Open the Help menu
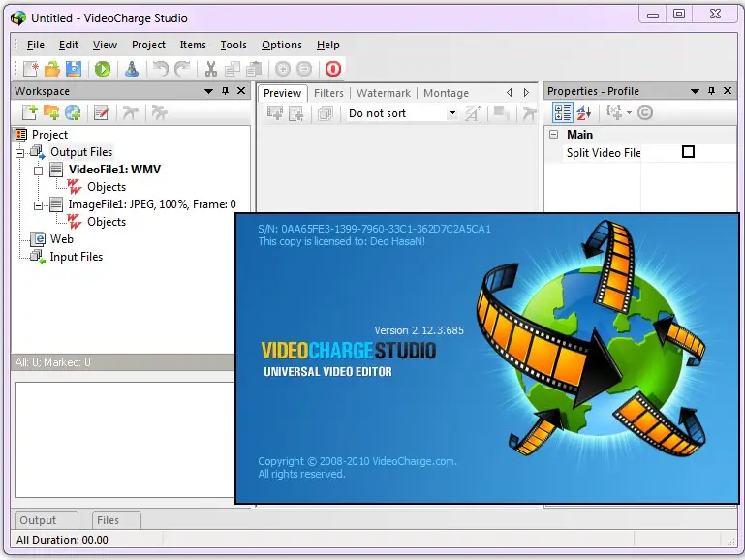The height and width of the screenshot is (560, 745). pos(327,45)
